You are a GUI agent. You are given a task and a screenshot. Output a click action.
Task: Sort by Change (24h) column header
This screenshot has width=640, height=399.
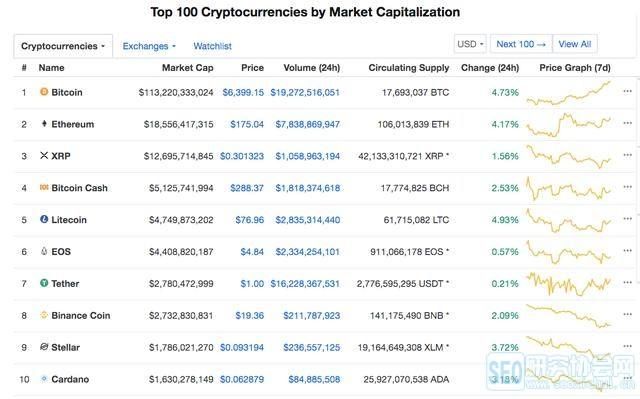point(490,68)
